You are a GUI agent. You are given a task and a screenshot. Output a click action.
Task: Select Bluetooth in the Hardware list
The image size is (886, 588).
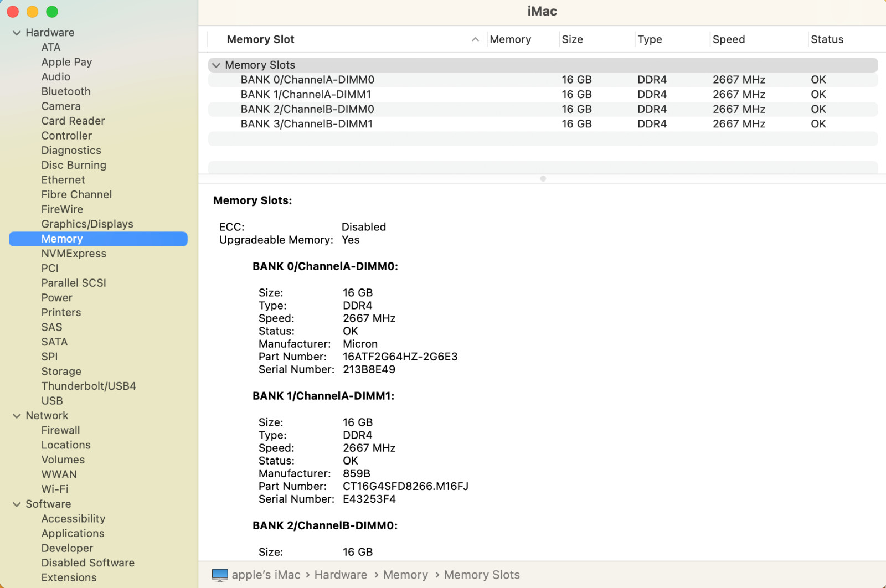click(66, 91)
